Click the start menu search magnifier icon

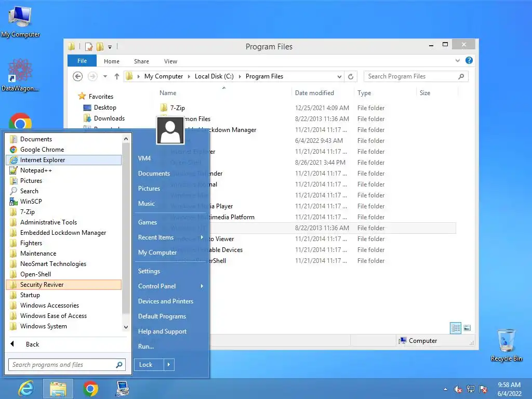(119, 365)
